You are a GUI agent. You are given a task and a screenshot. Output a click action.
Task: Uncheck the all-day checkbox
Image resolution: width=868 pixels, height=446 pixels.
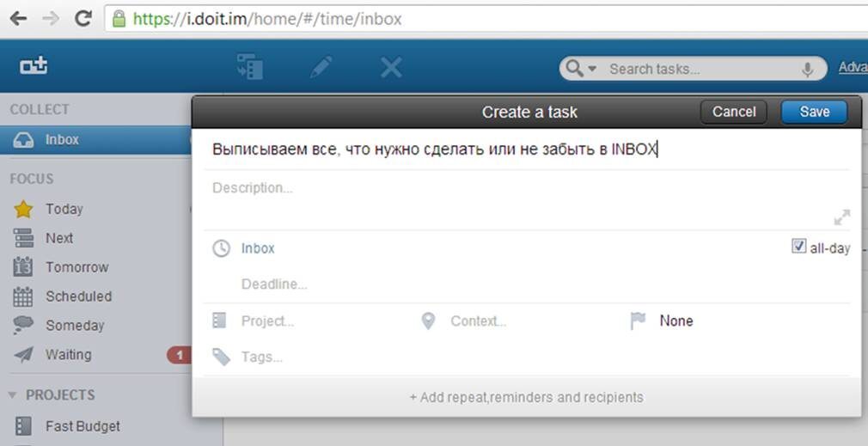click(x=798, y=247)
